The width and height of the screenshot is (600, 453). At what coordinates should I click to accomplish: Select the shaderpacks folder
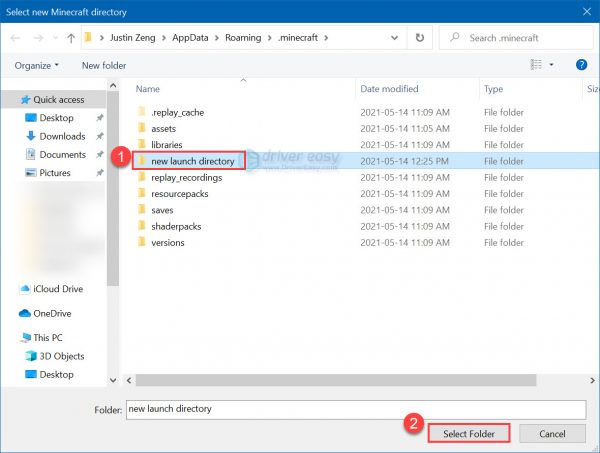176,226
